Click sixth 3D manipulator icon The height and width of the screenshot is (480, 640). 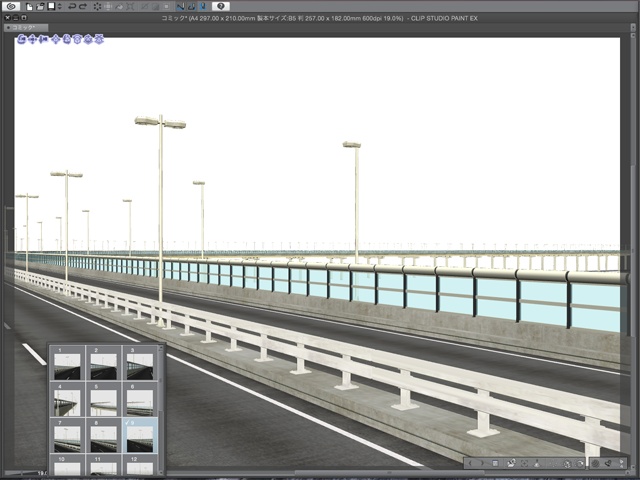(77, 39)
